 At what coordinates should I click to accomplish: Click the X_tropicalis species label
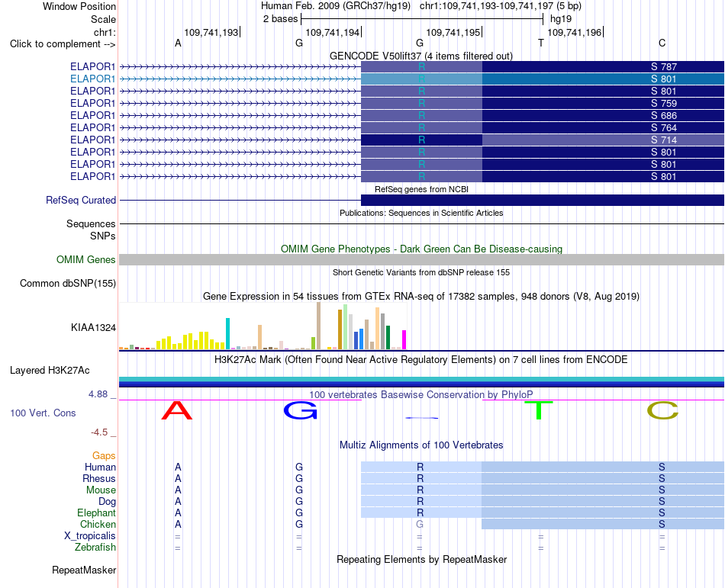pos(90,536)
